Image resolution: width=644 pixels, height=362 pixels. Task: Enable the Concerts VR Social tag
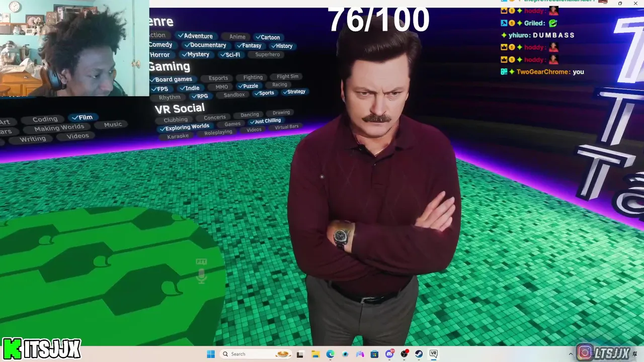215,118
